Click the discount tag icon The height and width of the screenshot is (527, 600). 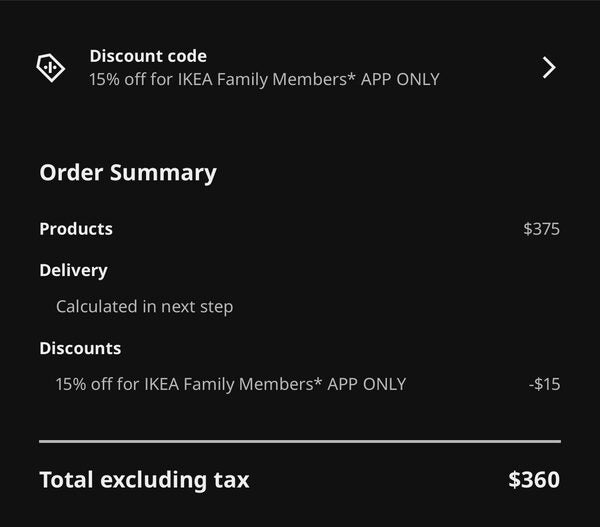click(x=51, y=67)
